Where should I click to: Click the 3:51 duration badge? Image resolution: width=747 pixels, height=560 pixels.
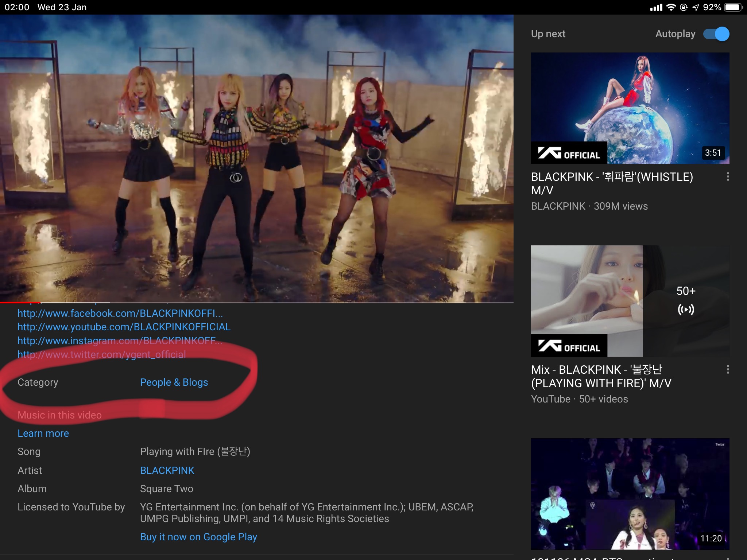pos(713,153)
